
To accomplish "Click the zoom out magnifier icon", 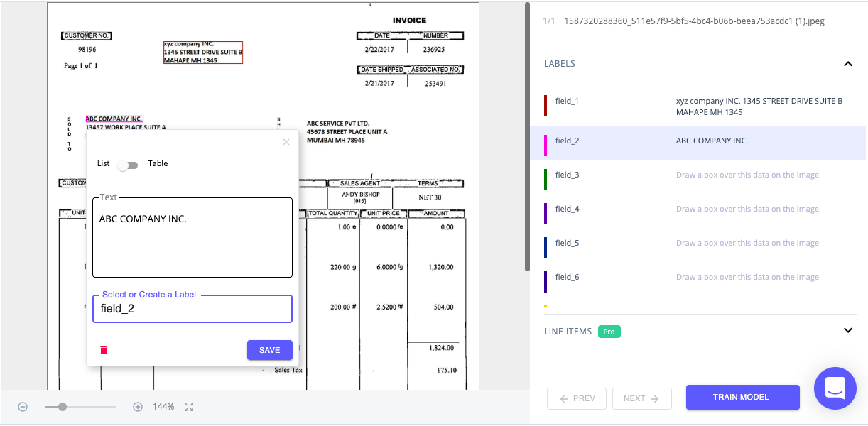I will (x=23, y=407).
